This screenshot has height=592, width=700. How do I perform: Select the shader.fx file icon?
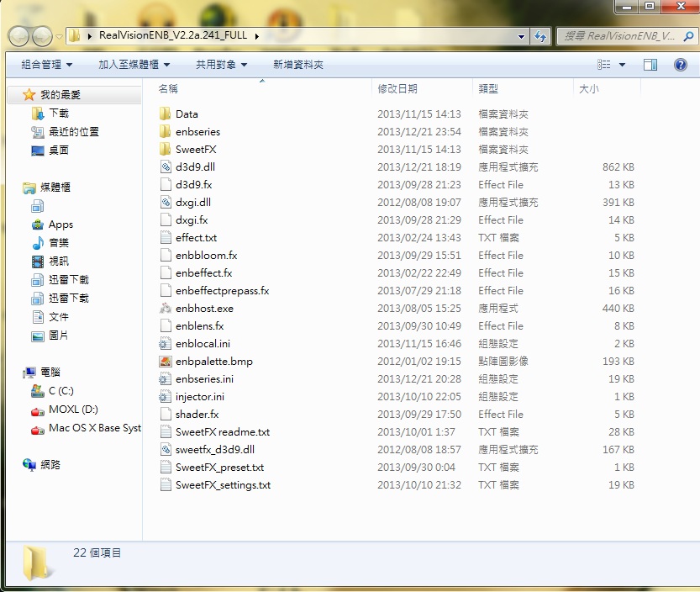[x=166, y=414]
